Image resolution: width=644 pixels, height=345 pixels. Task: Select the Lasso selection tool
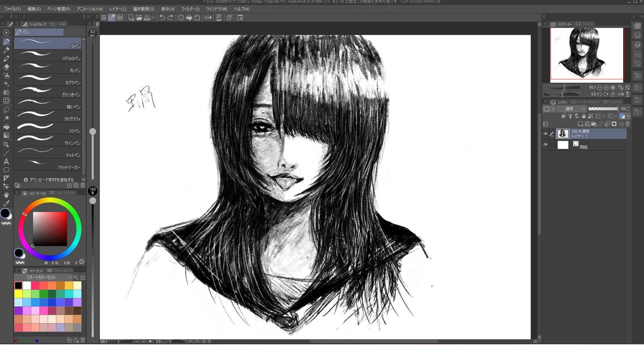point(6,109)
